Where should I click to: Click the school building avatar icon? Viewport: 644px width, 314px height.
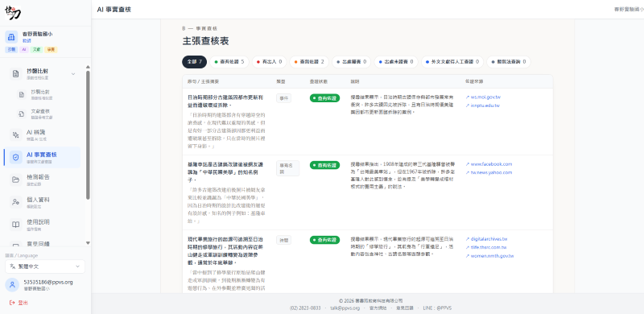pyautogui.click(x=11, y=37)
